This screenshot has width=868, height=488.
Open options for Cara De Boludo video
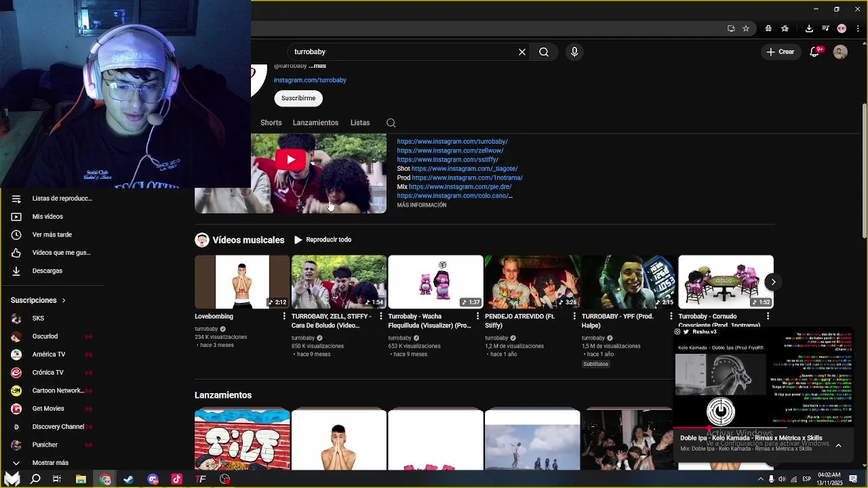click(381, 317)
